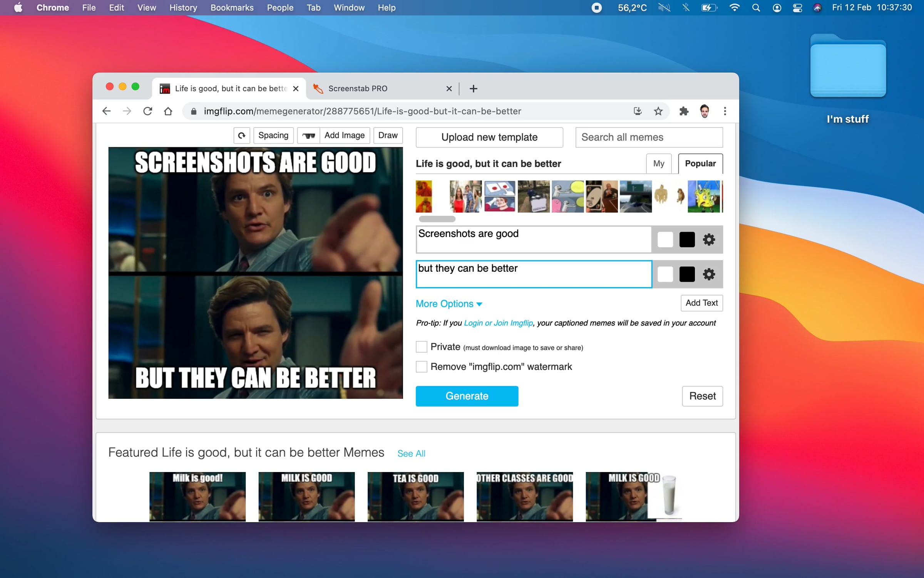Click the sunglasses sticker icon

pos(308,136)
